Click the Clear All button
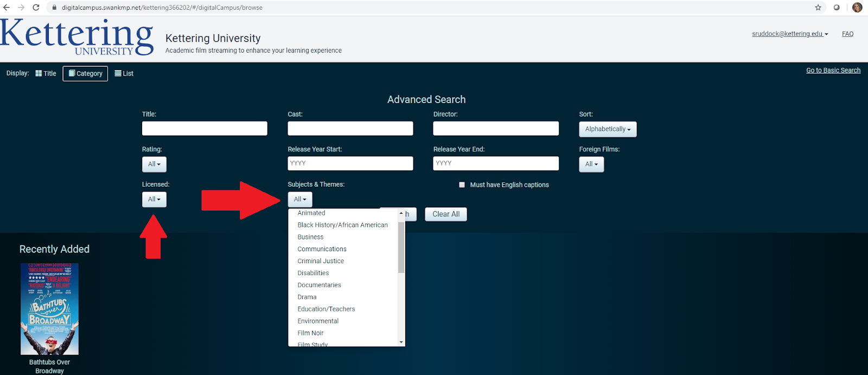Screen dimensions: 868x375 click(446, 214)
